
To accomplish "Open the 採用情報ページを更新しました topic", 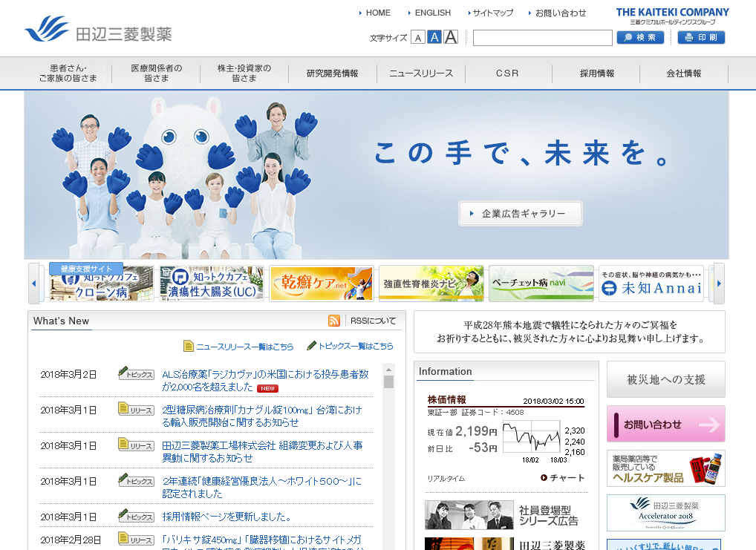I will pos(227,517).
